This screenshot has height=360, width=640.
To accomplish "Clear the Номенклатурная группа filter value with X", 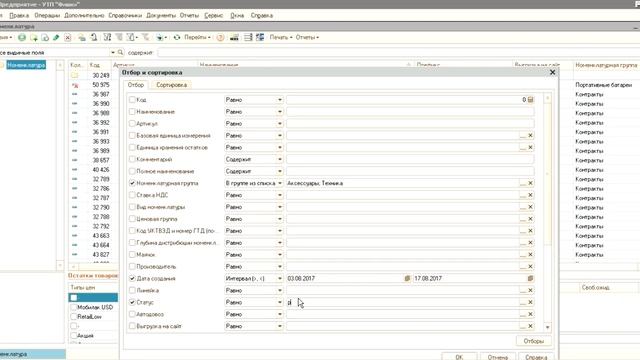I will click(530, 183).
